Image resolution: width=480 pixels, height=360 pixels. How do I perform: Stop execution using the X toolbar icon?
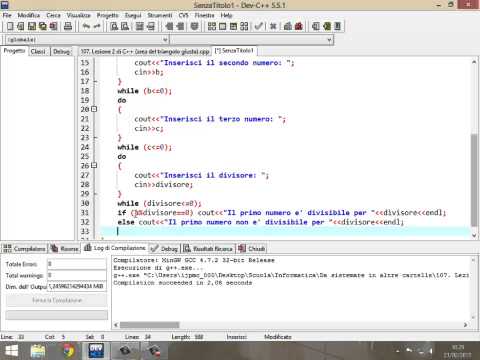pyautogui.click(x=273, y=26)
